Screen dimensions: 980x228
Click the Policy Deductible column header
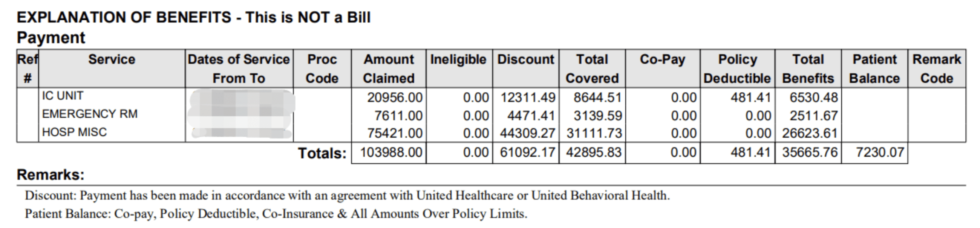[x=737, y=69]
